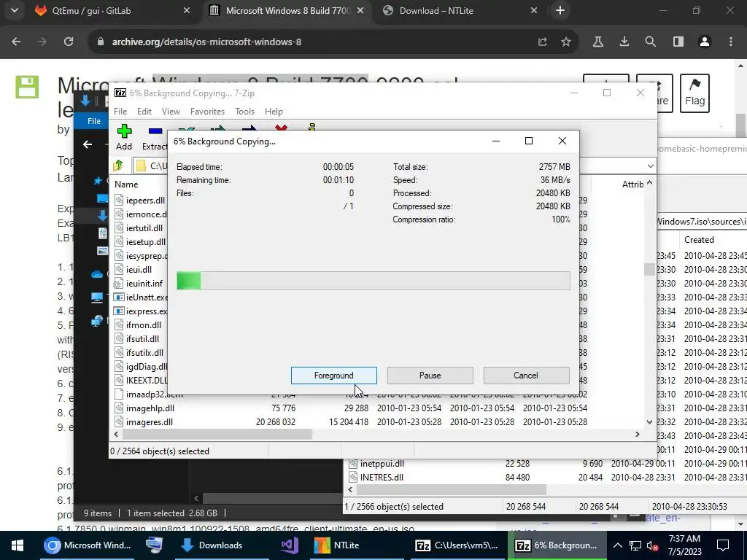
Task: Show hidden system tray icons
Action: pyautogui.click(x=617, y=545)
